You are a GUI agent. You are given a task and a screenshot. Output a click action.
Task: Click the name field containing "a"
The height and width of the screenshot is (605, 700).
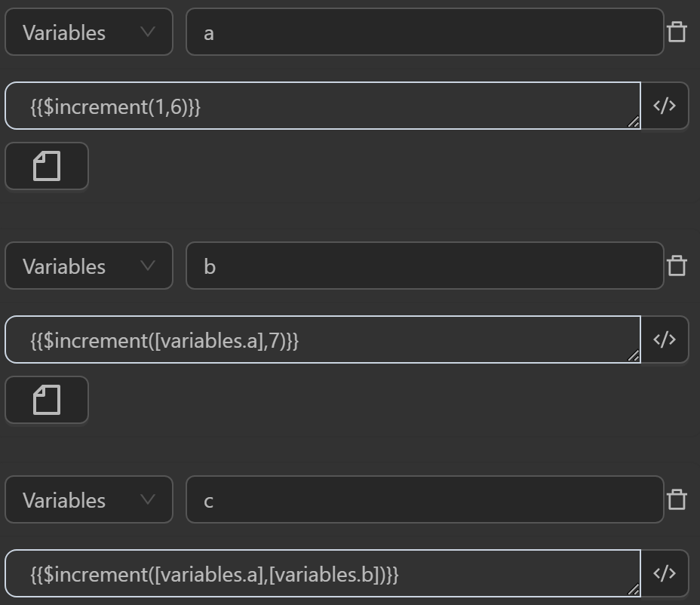pos(424,32)
